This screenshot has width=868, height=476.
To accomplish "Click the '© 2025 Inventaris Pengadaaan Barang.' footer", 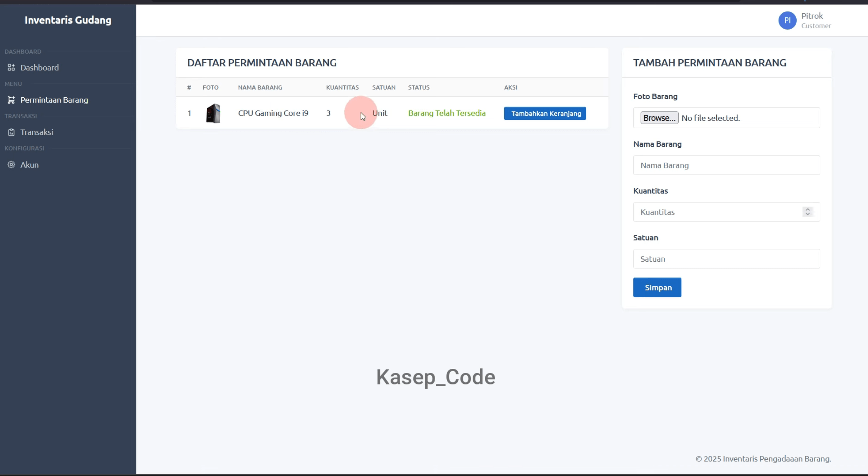I will click(x=763, y=459).
